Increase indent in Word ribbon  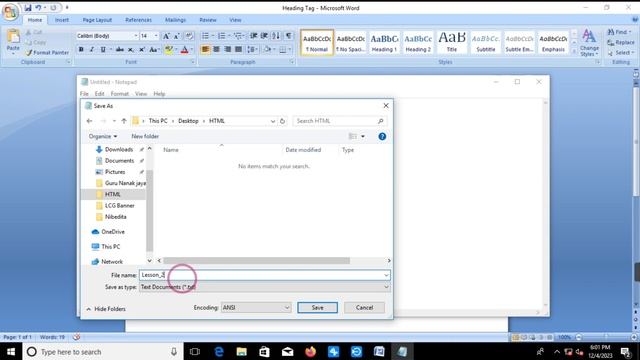pyautogui.click(x=264, y=36)
